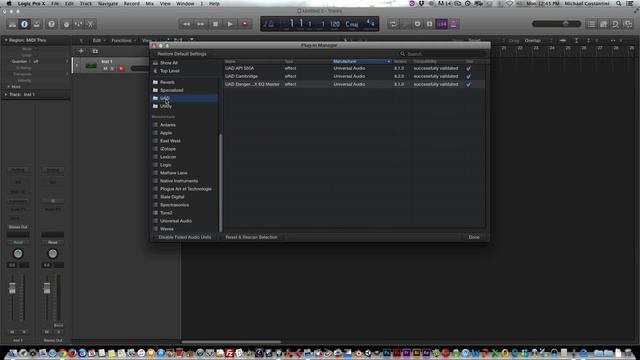This screenshot has width=640, height=360.
Task: Click the add track plus button
Action: (81, 51)
